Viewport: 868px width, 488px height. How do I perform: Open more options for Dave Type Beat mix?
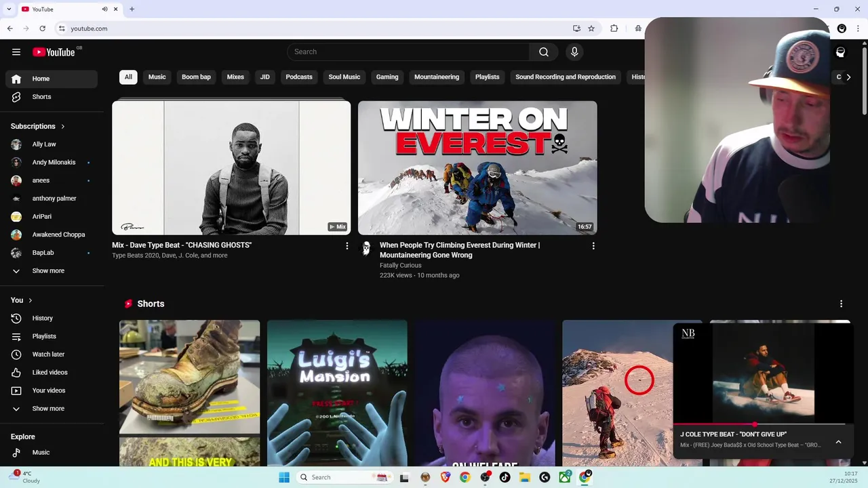click(x=347, y=246)
